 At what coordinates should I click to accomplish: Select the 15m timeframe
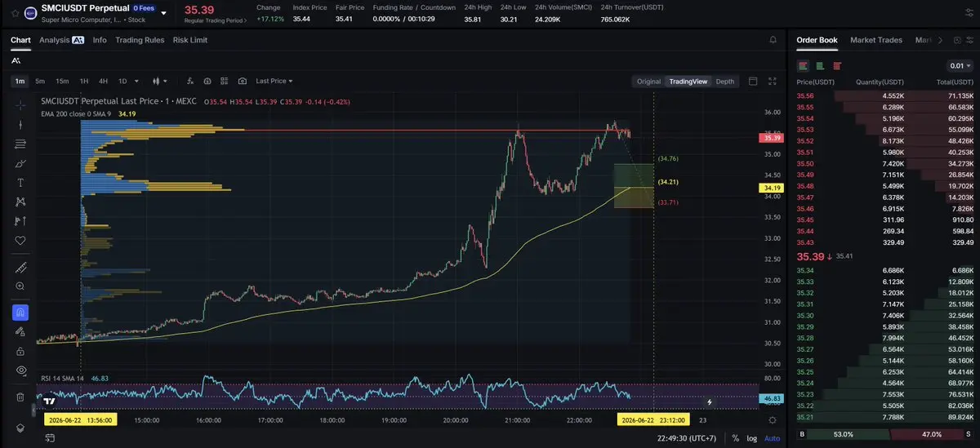click(62, 82)
